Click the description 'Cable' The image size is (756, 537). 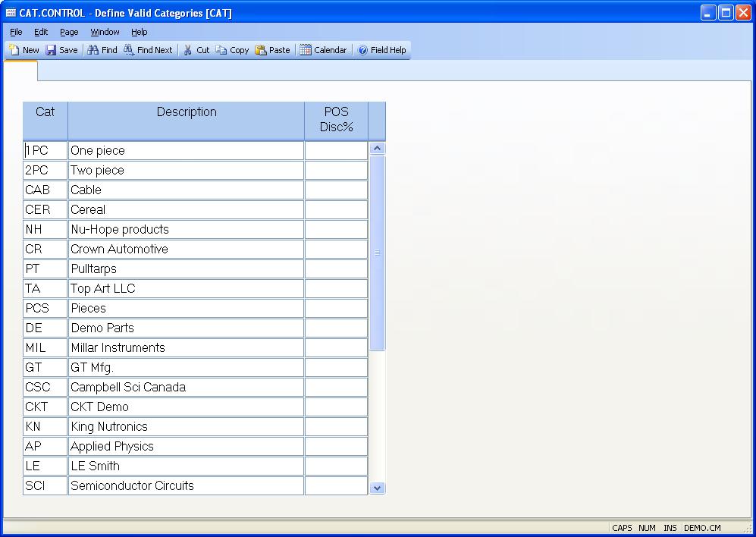pos(186,190)
